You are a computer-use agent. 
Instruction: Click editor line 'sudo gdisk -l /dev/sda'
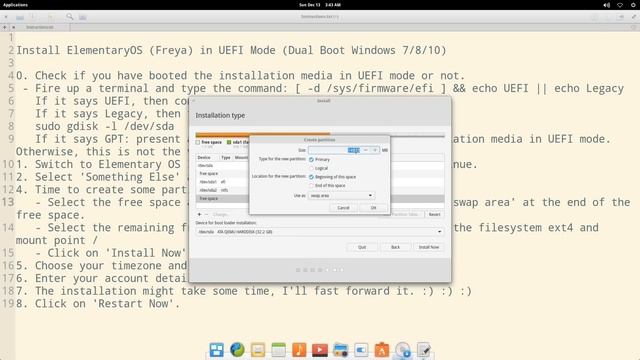[104, 126]
